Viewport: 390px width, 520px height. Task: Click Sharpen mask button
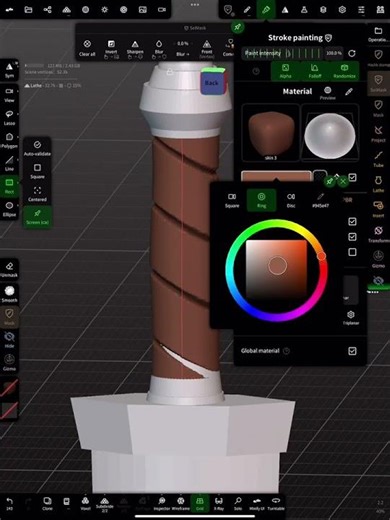click(135, 48)
